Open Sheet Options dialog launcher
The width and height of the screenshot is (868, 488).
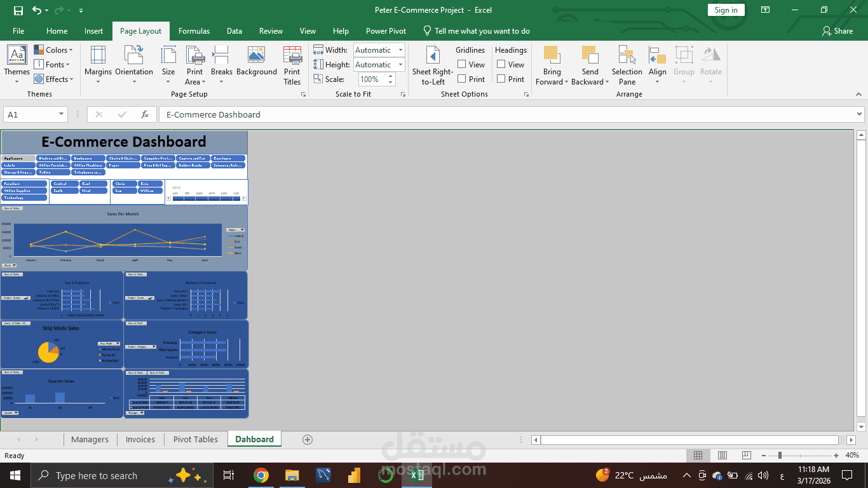(x=526, y=95)
